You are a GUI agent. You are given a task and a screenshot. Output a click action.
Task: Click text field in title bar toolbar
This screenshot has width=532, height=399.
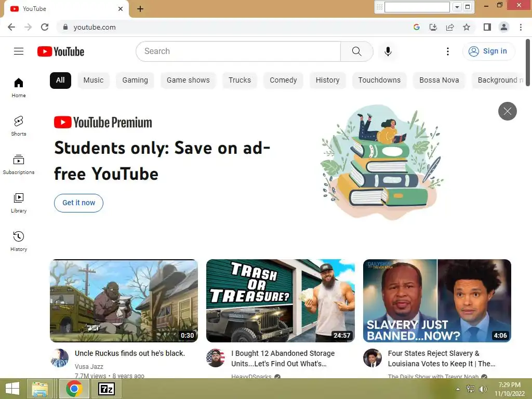(x=417, y=7)
